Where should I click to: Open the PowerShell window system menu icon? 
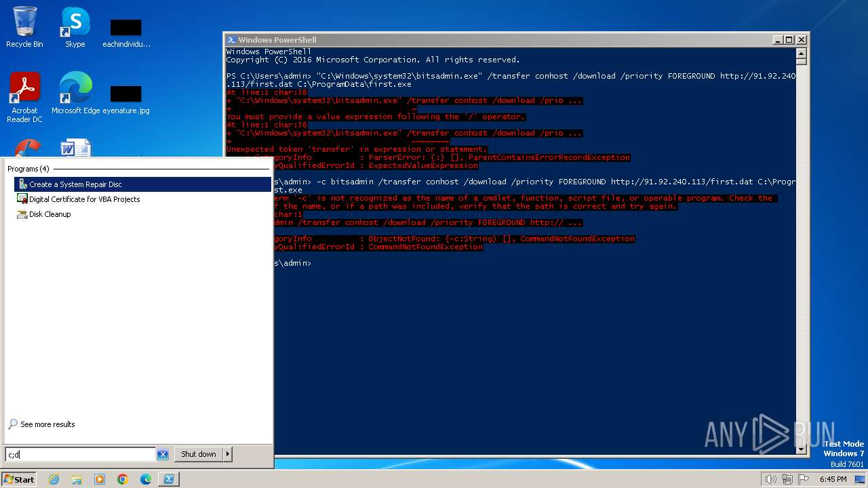[231, 40]
